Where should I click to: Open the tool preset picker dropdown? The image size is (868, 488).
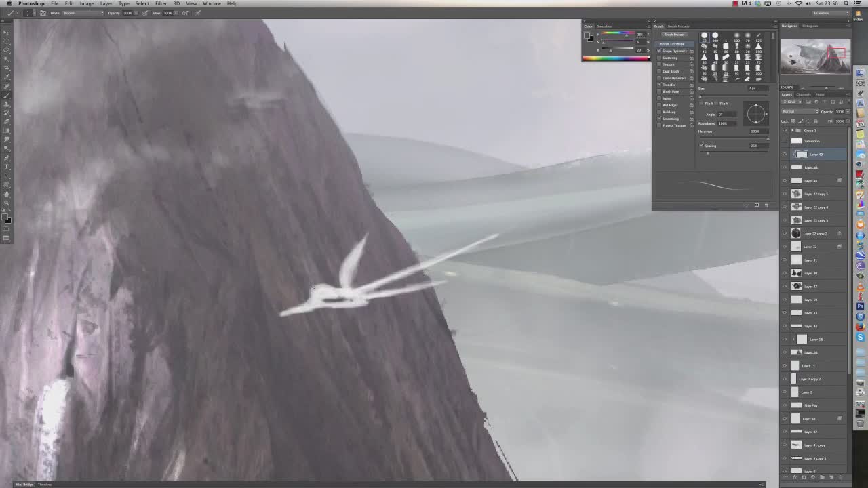[x=18, y=13]
